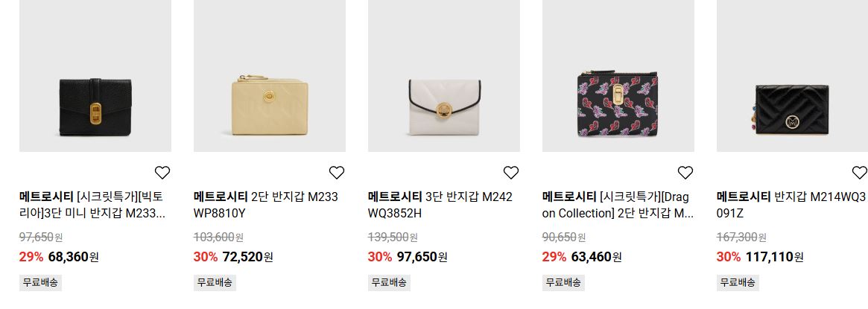Open the Dragon Collection 2단 반지갑 title
This screenshot has width=868, height=309.
coord(618,205)
